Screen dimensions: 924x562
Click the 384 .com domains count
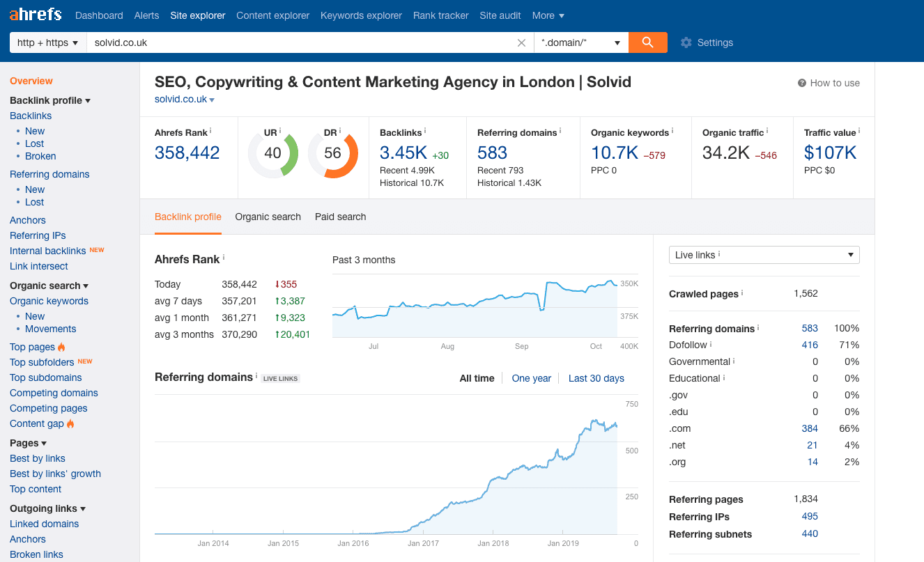pos(810,428)
